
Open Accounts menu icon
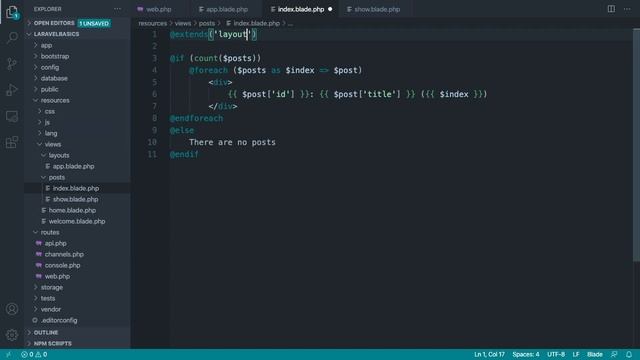click(12, 309)
